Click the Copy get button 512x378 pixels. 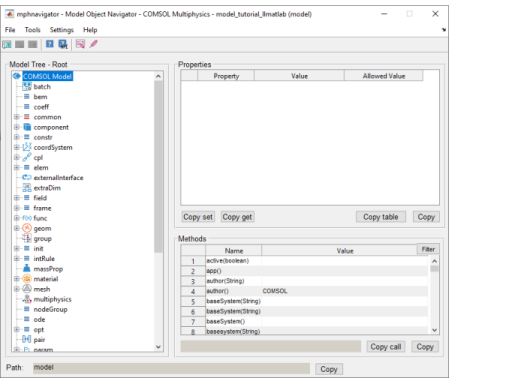237,217
